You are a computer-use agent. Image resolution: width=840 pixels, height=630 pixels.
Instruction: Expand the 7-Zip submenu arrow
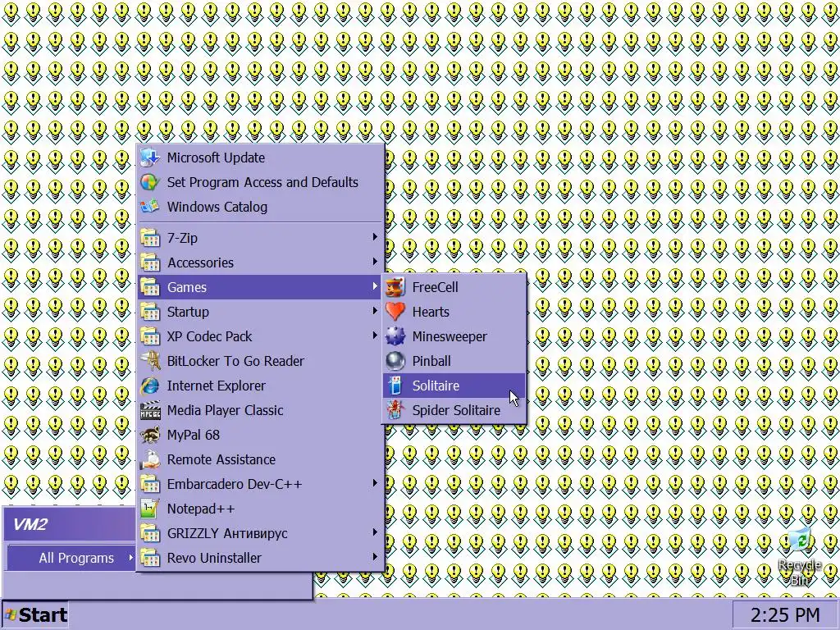coord(375,237)
